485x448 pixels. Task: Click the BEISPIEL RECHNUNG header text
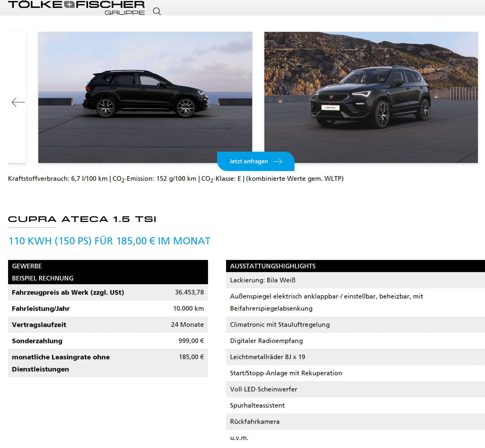click(43, 278)
